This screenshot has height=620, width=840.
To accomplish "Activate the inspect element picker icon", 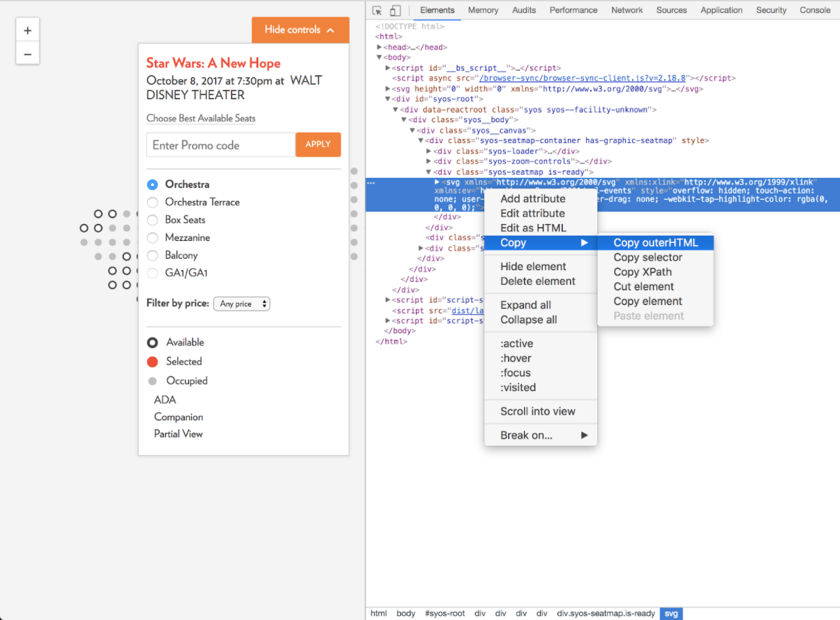I will point(377,10).
